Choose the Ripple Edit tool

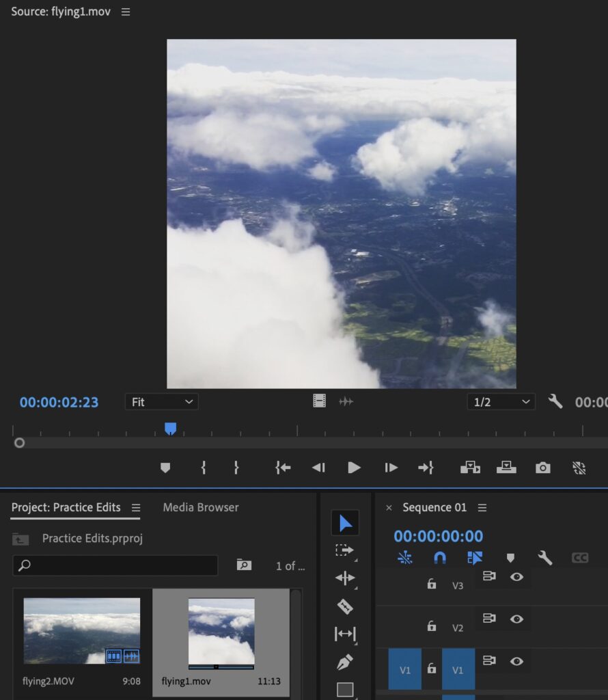(x=345, y=578)
